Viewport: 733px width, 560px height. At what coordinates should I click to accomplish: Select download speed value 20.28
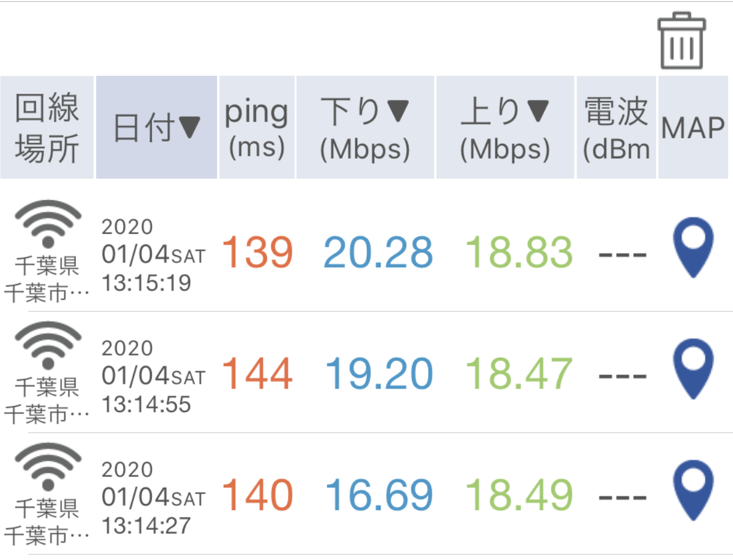click(x=378, y=252)
